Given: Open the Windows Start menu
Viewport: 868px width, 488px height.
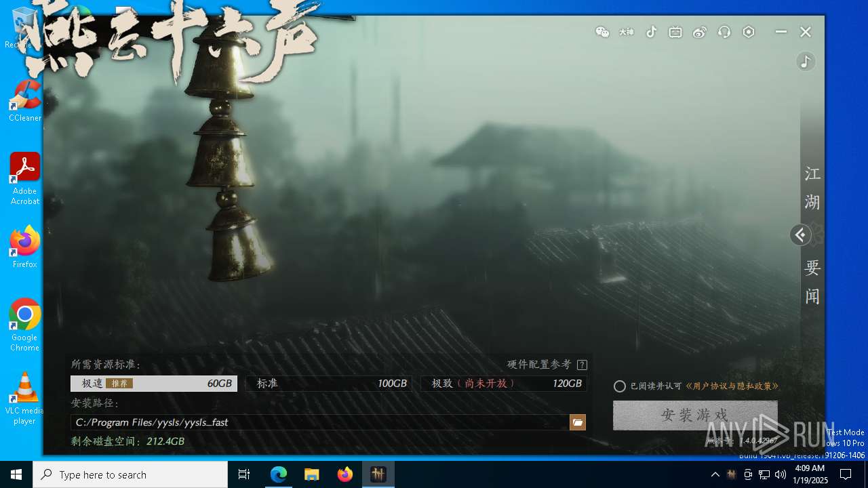Looking at the screenshot, I should coord(16,474).
